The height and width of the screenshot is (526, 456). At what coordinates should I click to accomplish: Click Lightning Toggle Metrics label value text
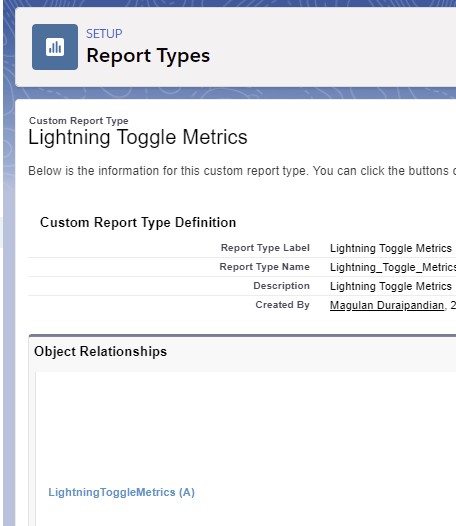click(x=391, y=248)
